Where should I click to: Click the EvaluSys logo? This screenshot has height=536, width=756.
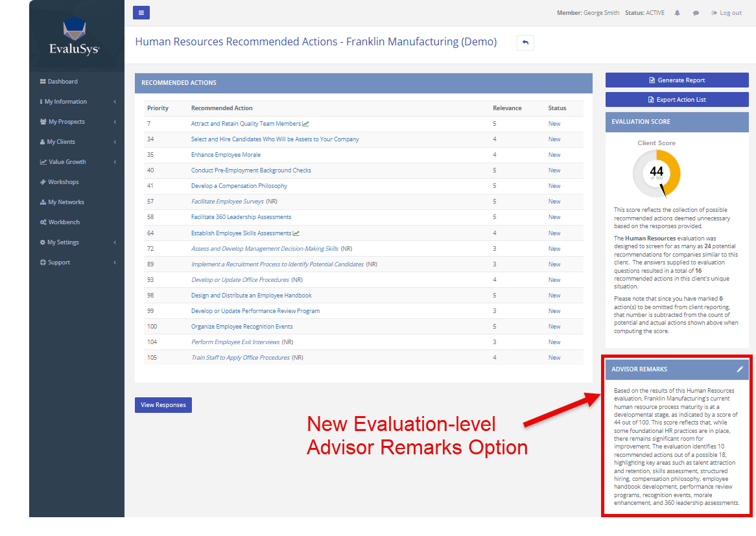[74, 37]
